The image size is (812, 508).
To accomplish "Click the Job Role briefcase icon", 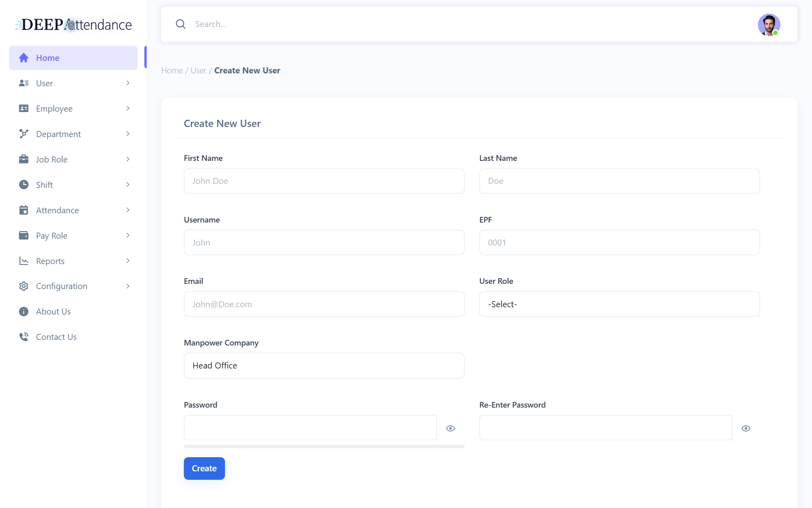I will 24,159.
